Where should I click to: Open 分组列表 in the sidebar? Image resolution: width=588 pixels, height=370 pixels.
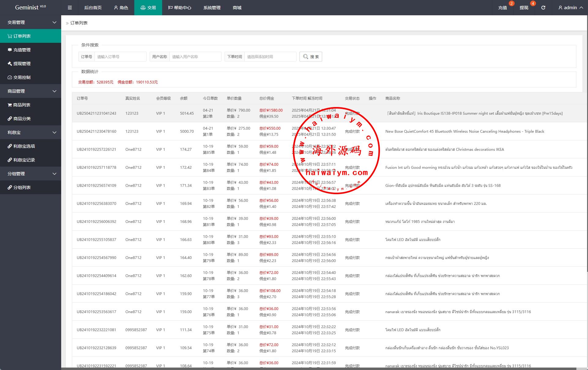pyautogui.click(x=22, y=187)
